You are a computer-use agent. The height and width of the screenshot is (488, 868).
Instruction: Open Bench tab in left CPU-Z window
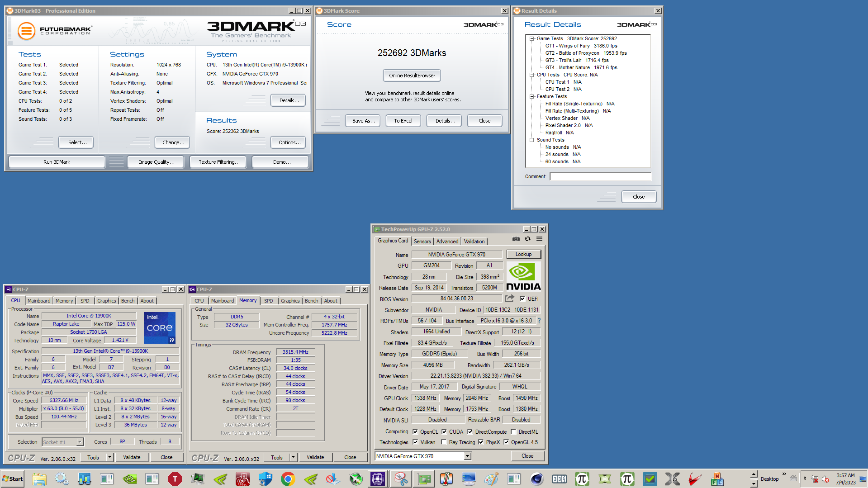pos(128,301)
